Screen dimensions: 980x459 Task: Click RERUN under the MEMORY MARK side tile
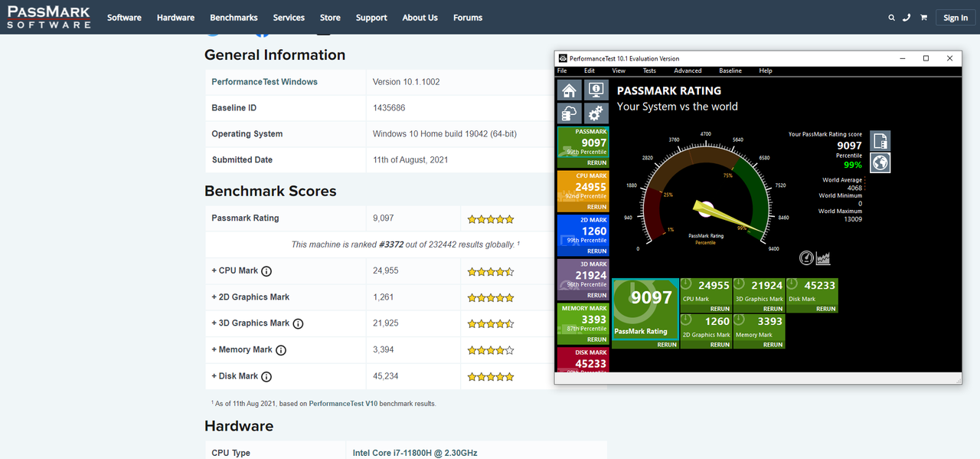pos(596,339)
